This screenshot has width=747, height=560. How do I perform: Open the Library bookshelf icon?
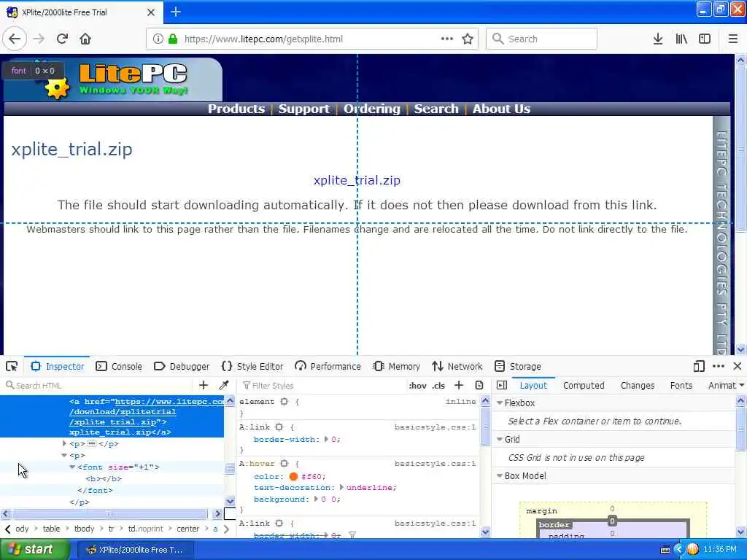point(681,39)
